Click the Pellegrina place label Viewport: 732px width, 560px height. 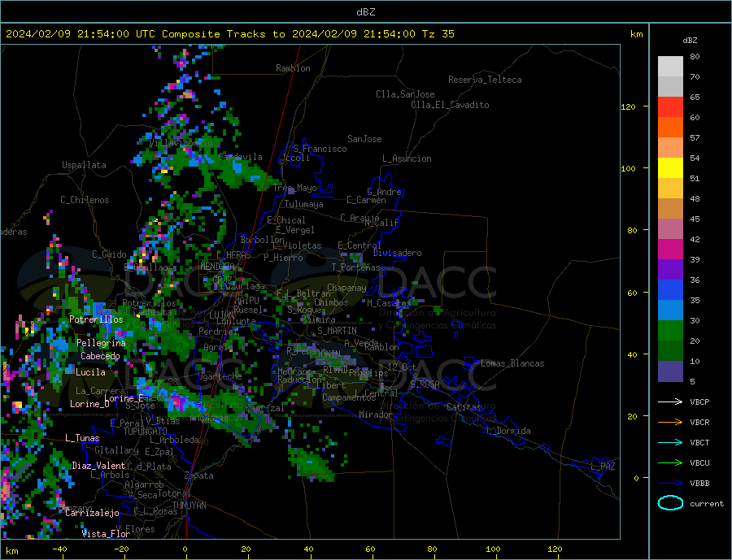[x=102, y=343]
